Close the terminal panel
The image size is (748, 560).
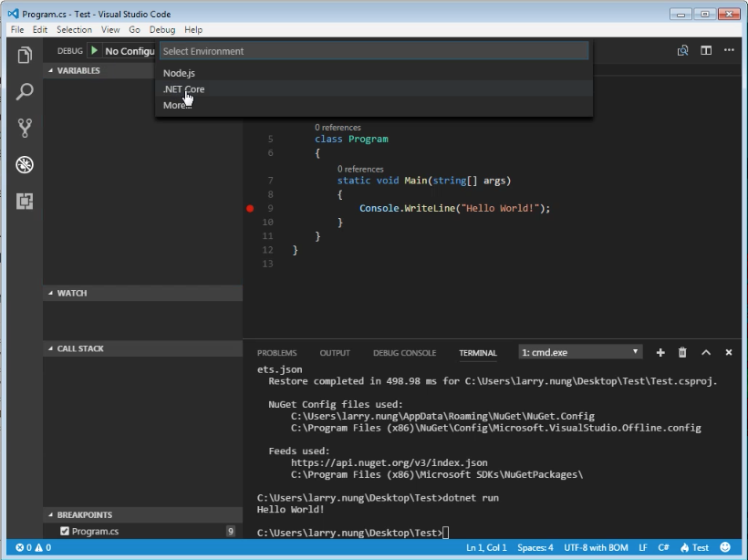pyautogui.click(x=729, y=352)
